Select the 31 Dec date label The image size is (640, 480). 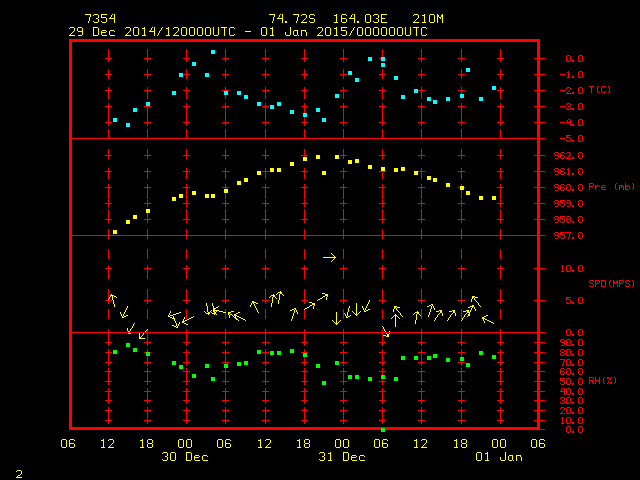[342, 457]
